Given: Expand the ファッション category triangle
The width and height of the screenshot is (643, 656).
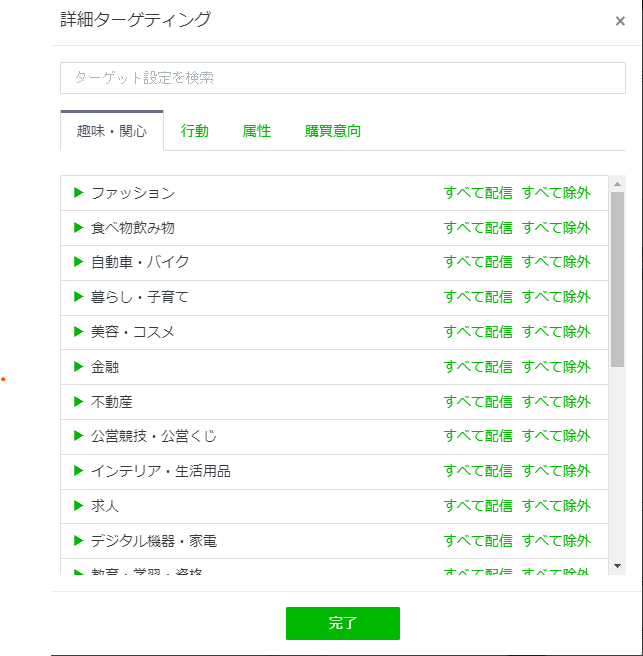Looking at the screenshot, I should pyautogui.click(x=78, y=193).
